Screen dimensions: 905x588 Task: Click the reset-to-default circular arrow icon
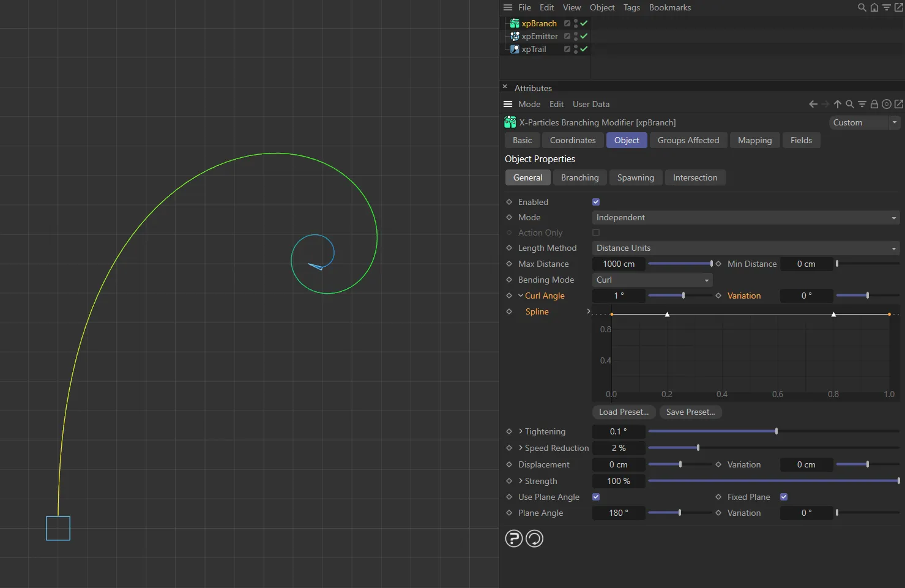(x=534, y=538)
